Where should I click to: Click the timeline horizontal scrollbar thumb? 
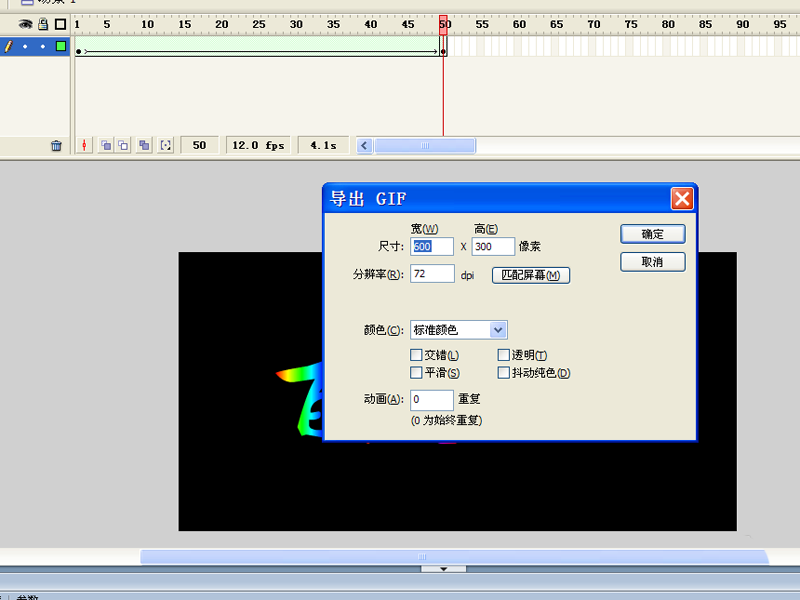point(425,146)
